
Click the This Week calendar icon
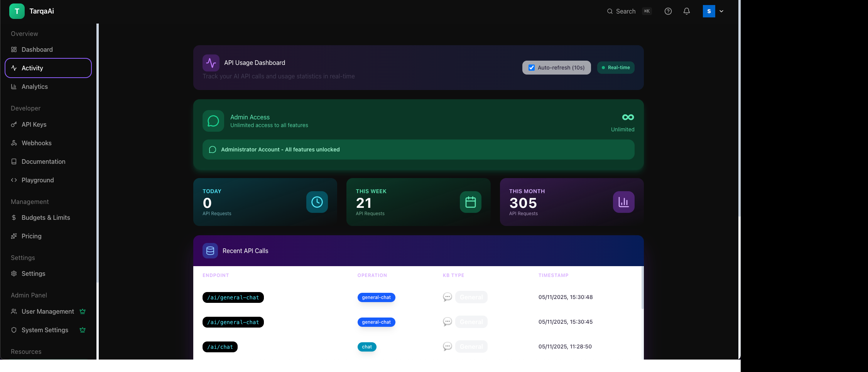click(x=471, y=202)
